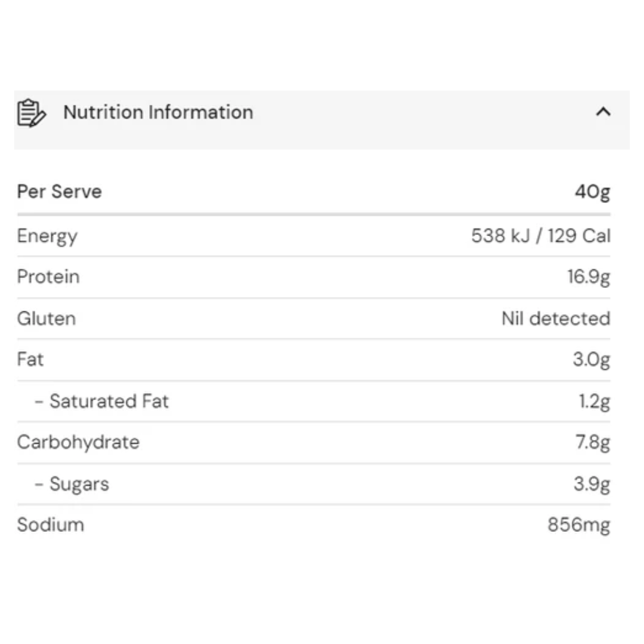Toggle the Nutrition Information panel closed
The height and width of the screenshot is (644, 644).
point(604,112)
